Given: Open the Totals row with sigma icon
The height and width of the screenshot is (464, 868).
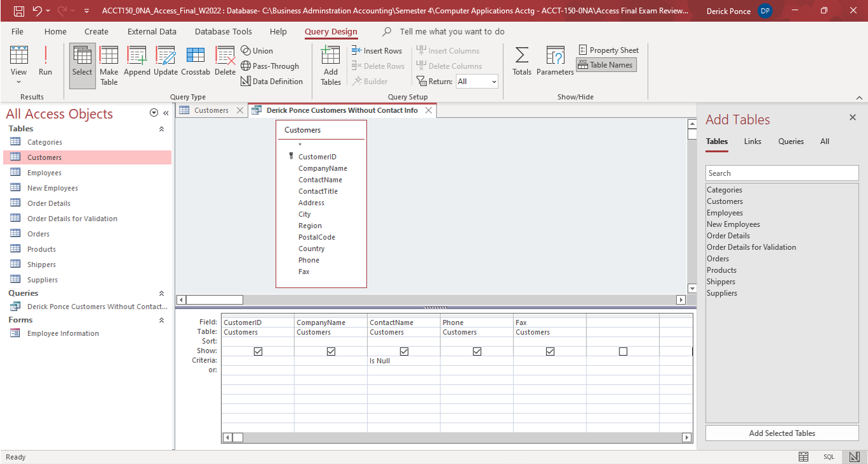Looking at the screenshot, I should click(521, 61).
